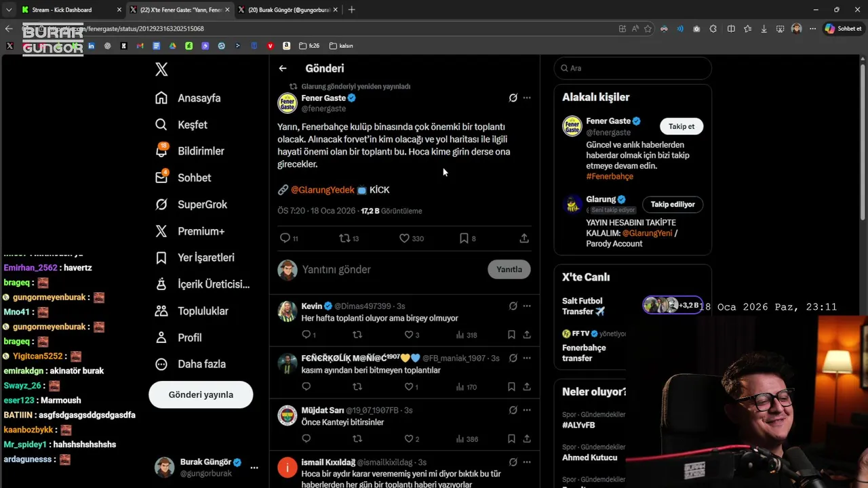The width and height of the screenshot is (868, 488).
Task: Click the X logo in the sidebar
Action: point(161,69)
